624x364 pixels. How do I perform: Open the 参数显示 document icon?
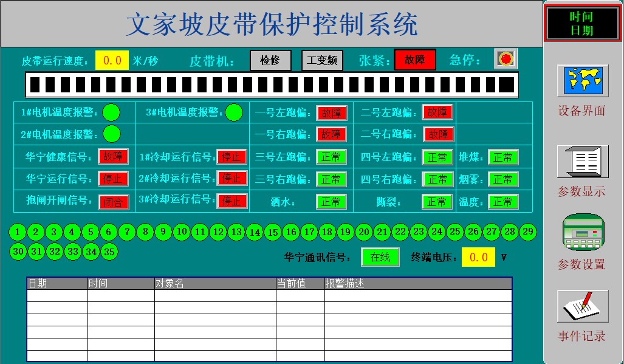583,162
